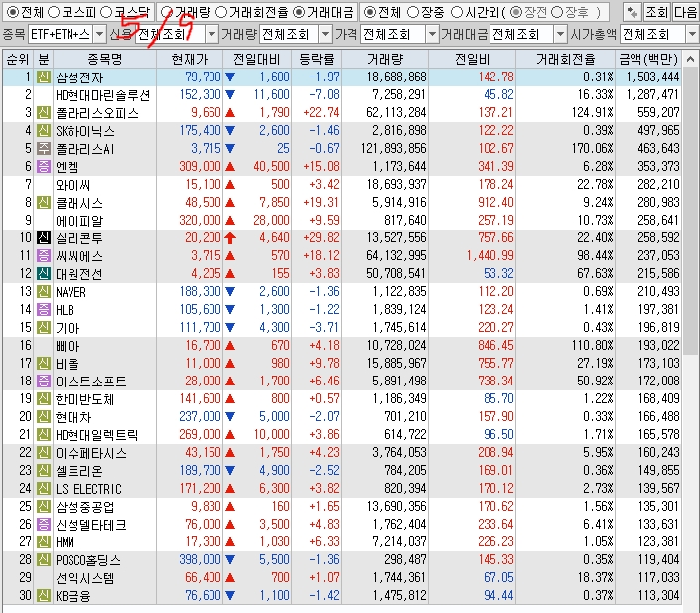Select the 거래회전율 radio button
Viewport: 700px width, 613px height.
click(x=221, y=12)
